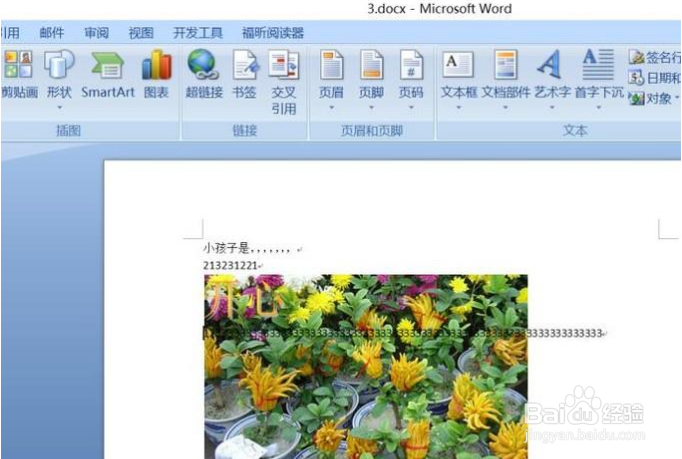Screen dimensions: 682x459
Task: Open the Shapes (形状) gallery icon
Action: pyautogui.click(x=60, y=65)
